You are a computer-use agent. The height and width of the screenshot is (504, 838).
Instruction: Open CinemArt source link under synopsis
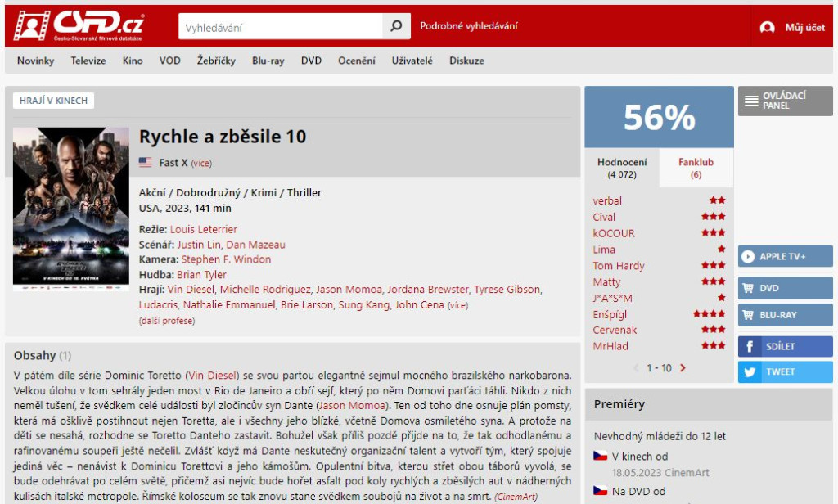tap(516, 497)
